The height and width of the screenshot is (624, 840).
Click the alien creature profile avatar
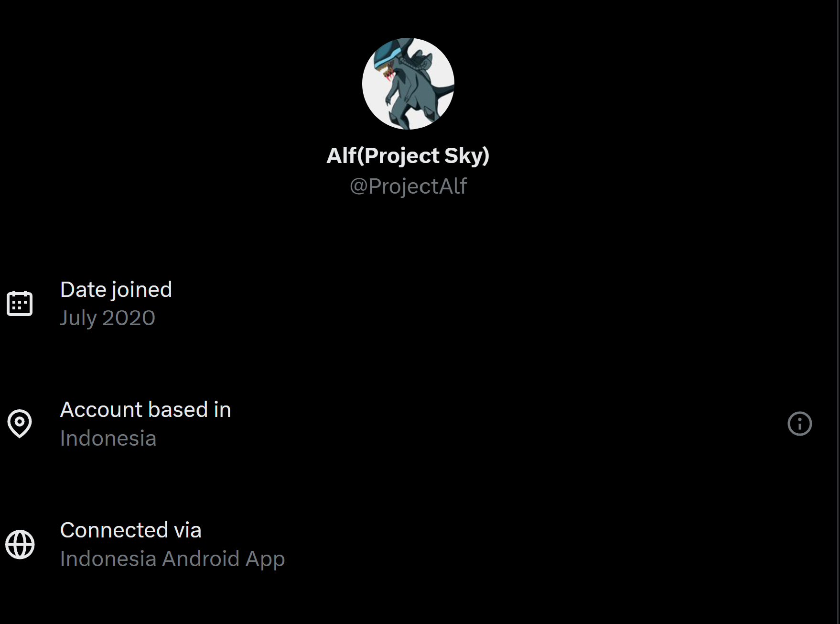pyautogui.click(x=408, y=84)
